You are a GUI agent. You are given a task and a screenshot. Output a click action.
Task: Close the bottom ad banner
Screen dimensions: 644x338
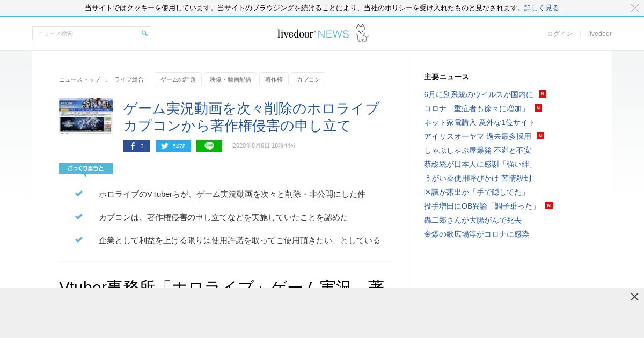(634, 297)
